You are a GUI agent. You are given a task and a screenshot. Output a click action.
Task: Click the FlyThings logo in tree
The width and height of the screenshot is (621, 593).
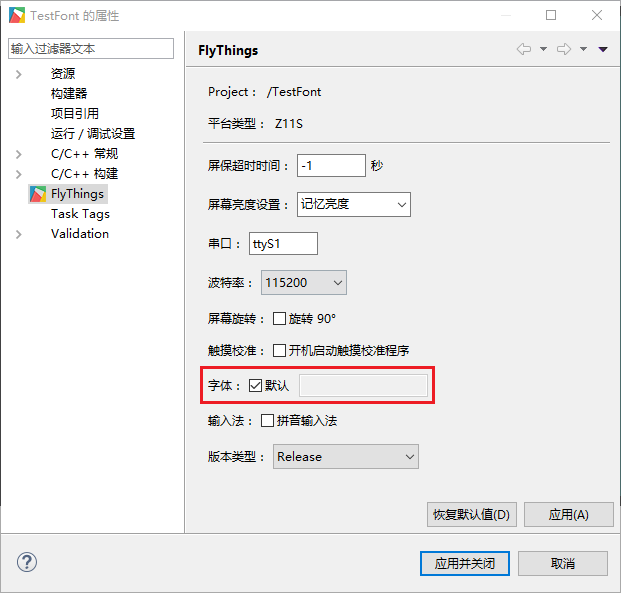pos(37,194)
